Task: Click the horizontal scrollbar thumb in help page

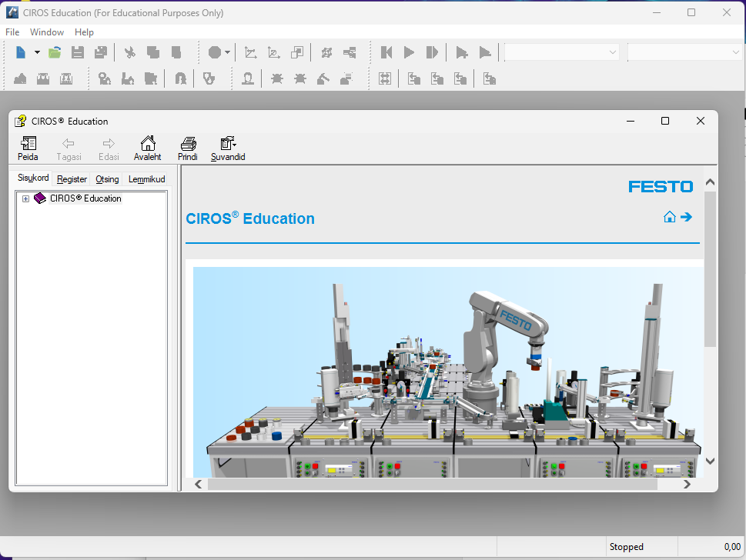Action: tap(433, 485)
